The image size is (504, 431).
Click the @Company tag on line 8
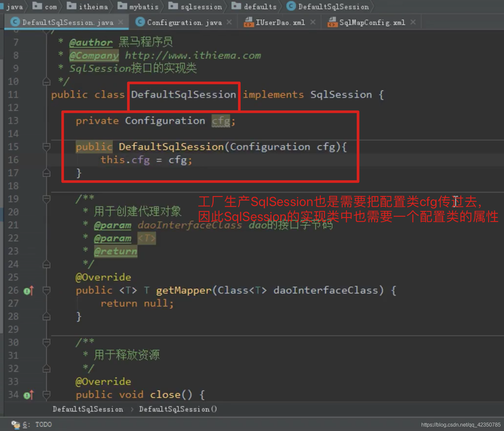[94, 56]
